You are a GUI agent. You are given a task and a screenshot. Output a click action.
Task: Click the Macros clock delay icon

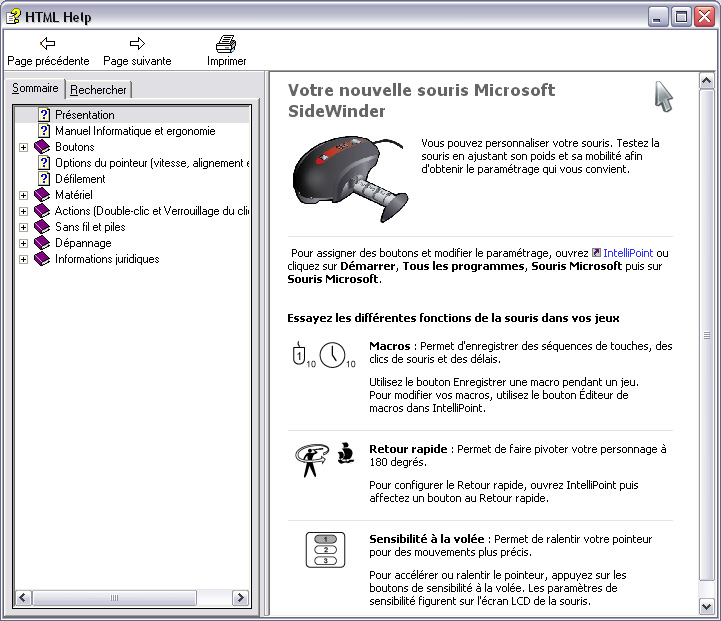tap(332, 355)
